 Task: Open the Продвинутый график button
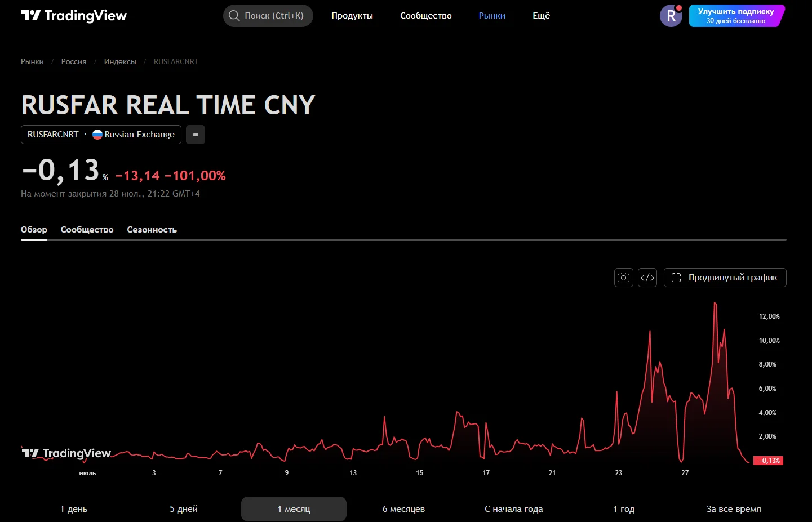pyautogui.click(x=725, y=278)
